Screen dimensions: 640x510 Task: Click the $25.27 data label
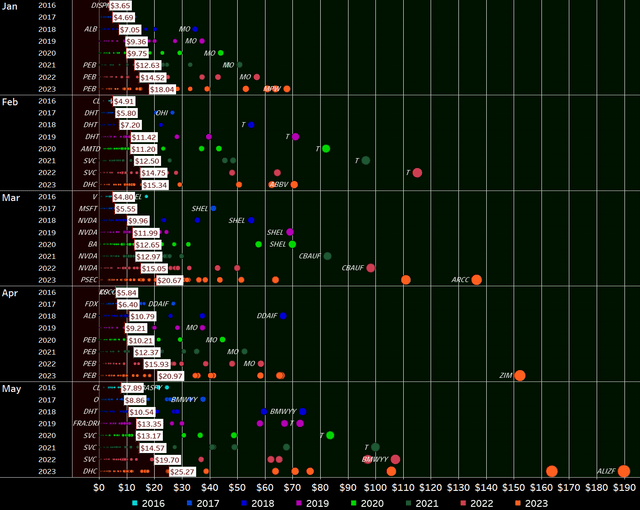click(x=182, y=472)
